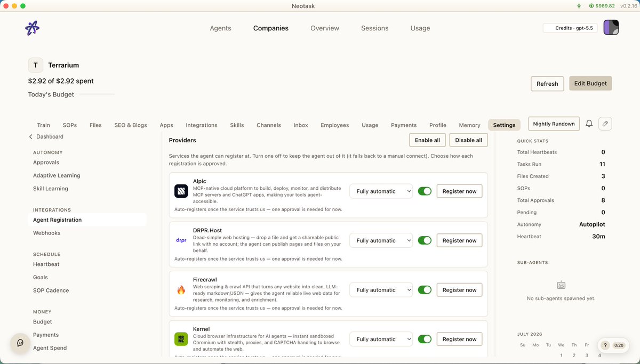
Task: Click the Firecrawl flame logo
Action: (x=181, y=290)
